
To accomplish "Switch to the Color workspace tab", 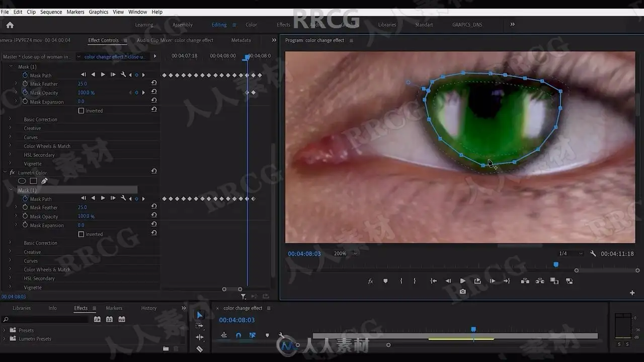I will tap(251, 25).
